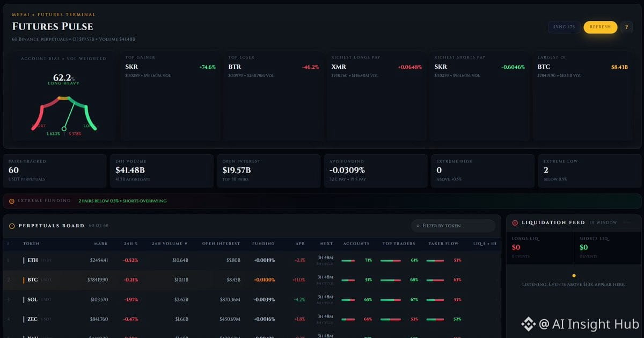This screenshot has width=644, height=338.
Task: Open the Largest OI BTC card
Action: [x=582, y=96]
